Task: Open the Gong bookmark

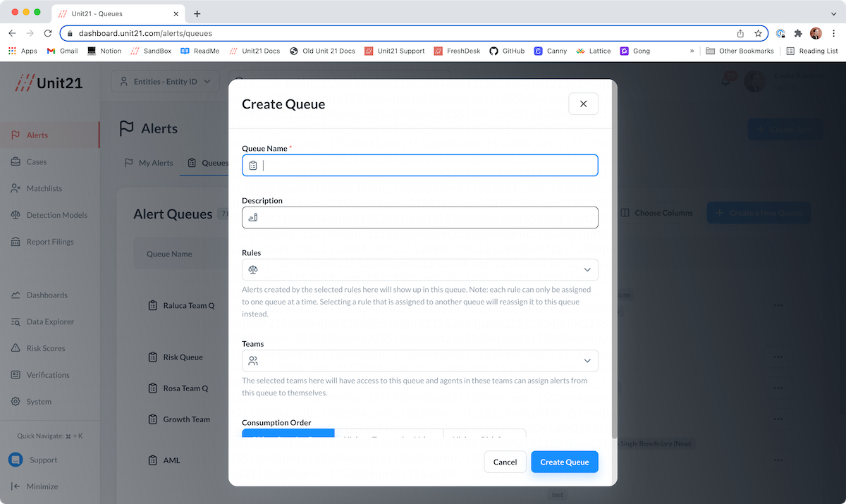Action: [x=634, y=51]
